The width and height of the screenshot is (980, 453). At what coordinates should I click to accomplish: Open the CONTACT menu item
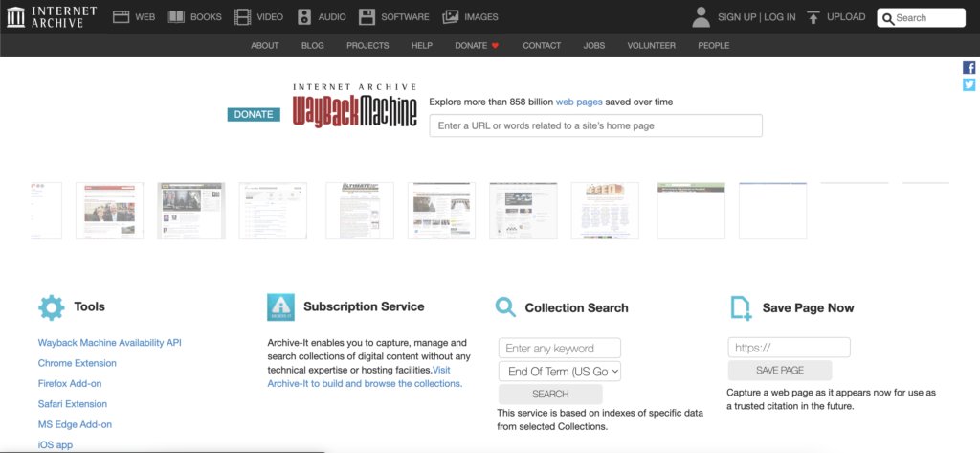[542, 46]
